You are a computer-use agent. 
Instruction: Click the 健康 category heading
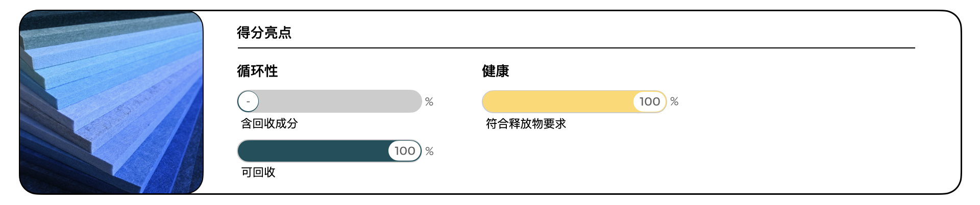(495, 71)
